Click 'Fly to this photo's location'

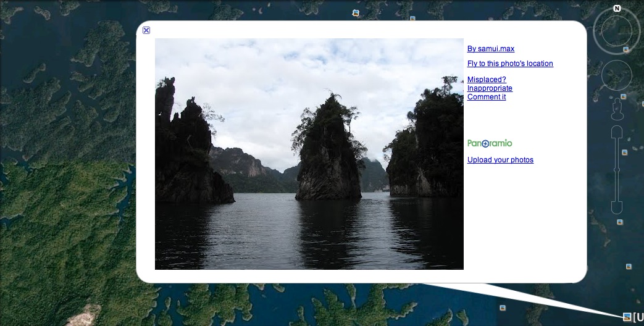(510, 64)
